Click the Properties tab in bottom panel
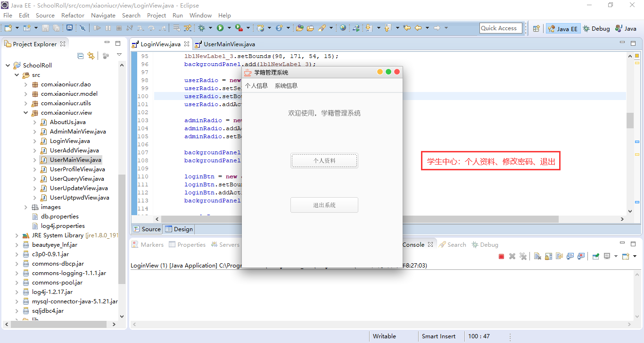 tap(187, 244)
